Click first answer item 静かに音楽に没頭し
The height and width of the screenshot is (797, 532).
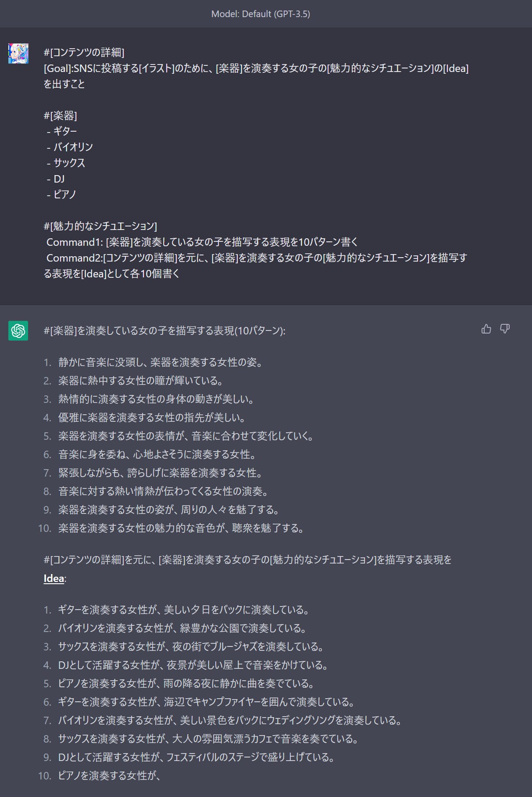point(161,363)
